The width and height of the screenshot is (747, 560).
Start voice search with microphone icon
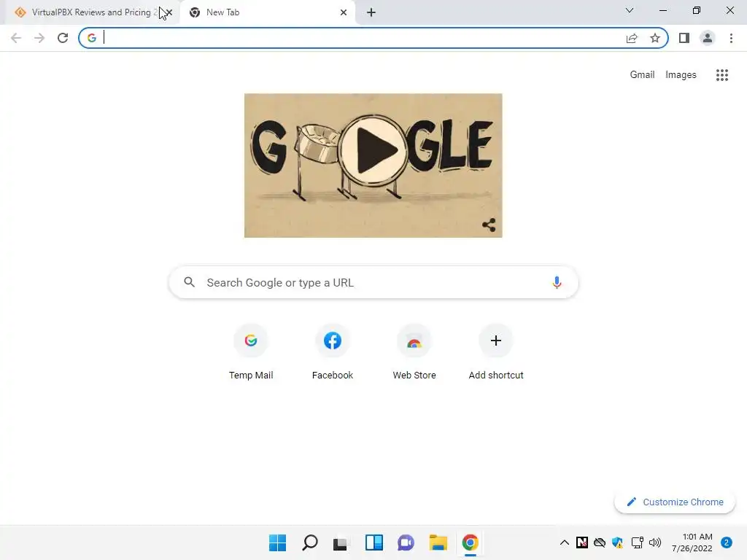click(557, 282)
